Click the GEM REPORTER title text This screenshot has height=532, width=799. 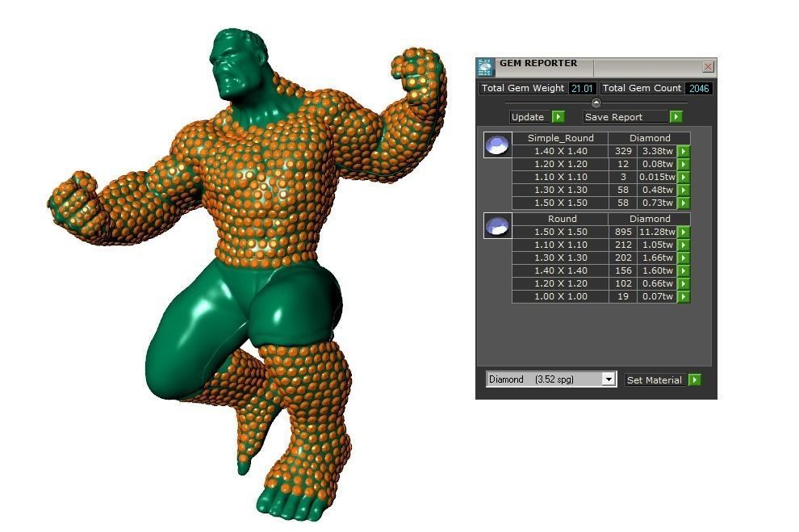[538, 63]
